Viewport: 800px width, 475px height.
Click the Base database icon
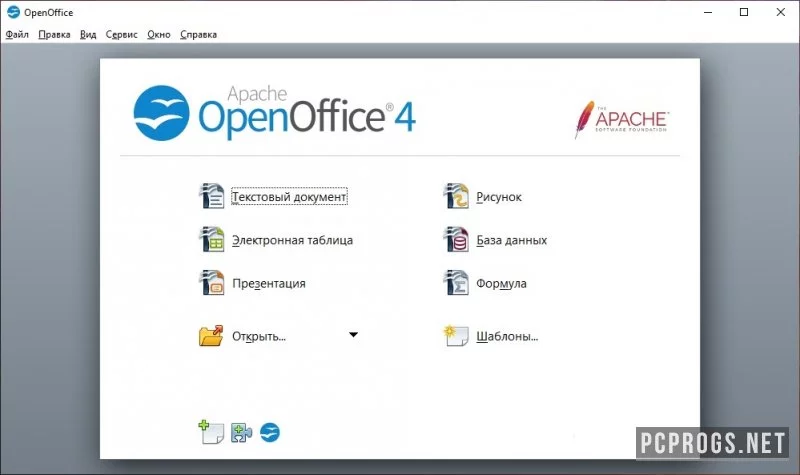click(x=456, y=239)
